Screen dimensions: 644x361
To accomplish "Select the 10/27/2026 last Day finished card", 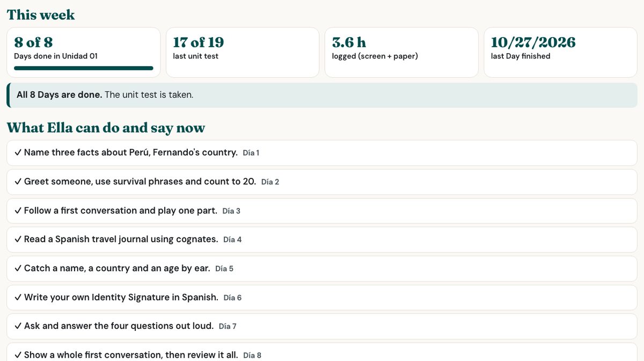I will (560, 52).
